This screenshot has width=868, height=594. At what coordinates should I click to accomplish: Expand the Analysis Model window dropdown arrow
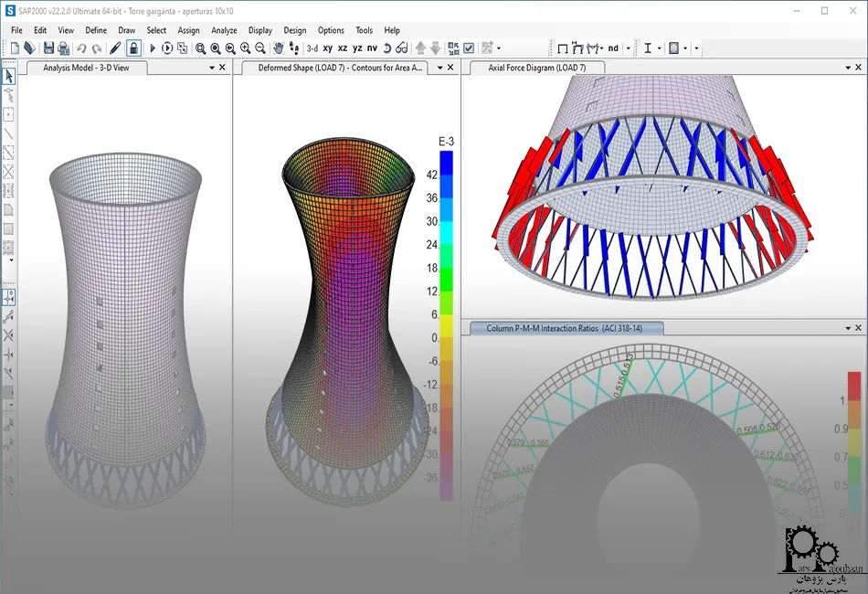[213, 68]
